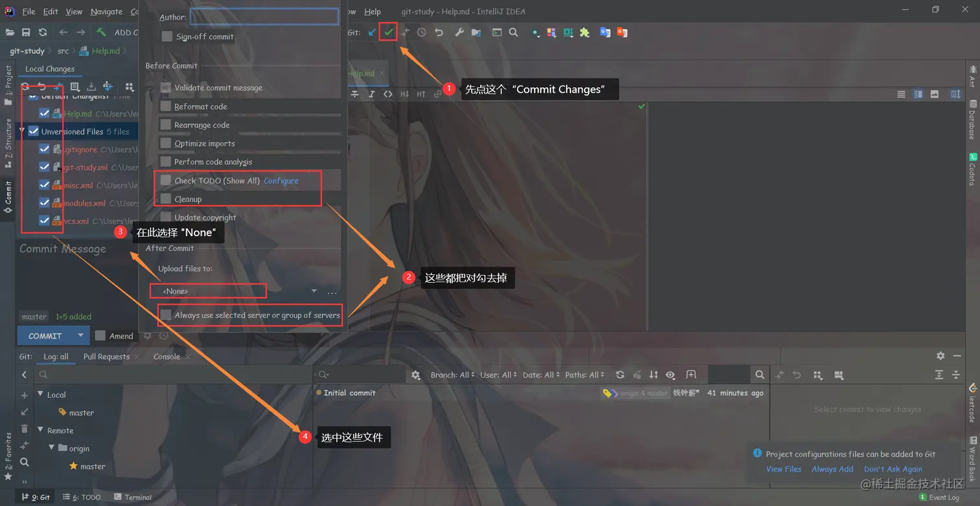Click the Commit Message text area

coord(76,272)
